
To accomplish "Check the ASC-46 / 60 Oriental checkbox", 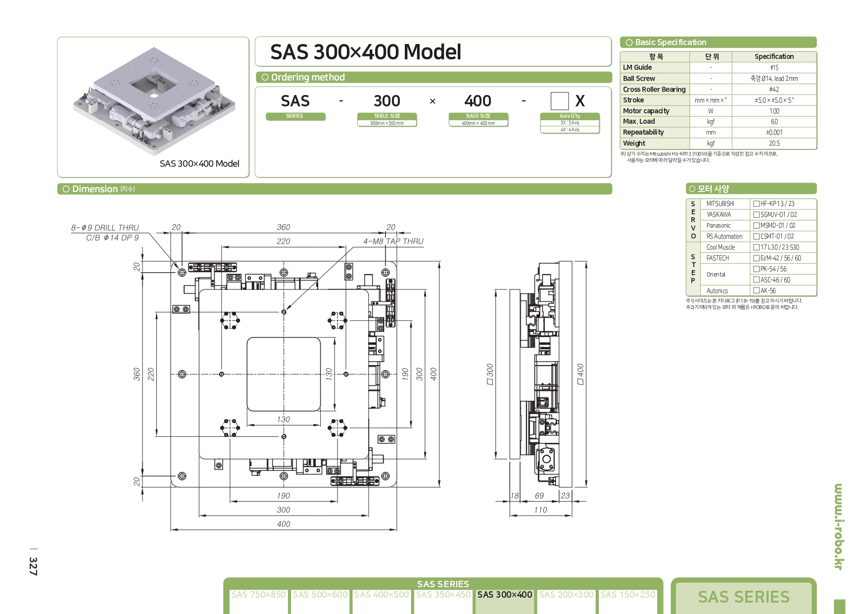I will tap(756, 280).
